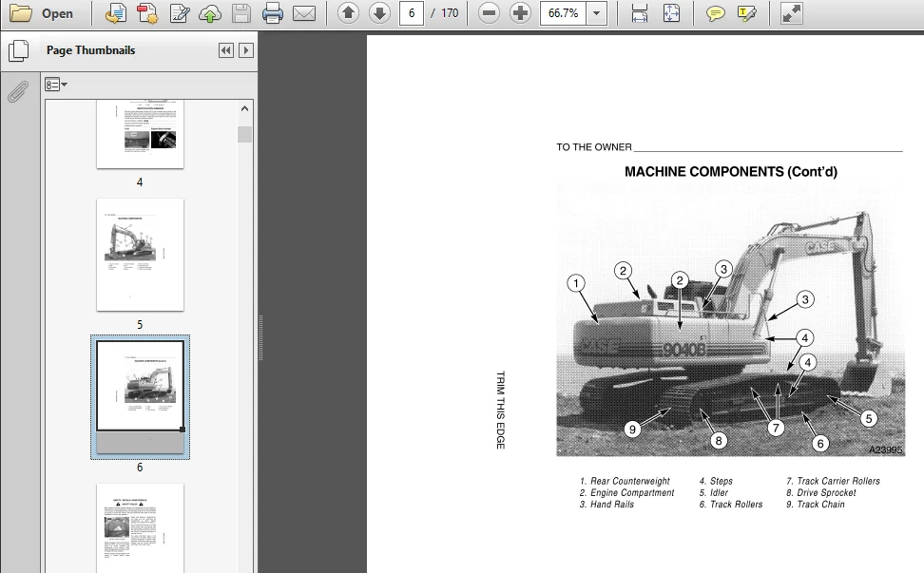Click the page 5 number label
The width and height of the screenshot is (924, 573).
[x=140, y=324]
